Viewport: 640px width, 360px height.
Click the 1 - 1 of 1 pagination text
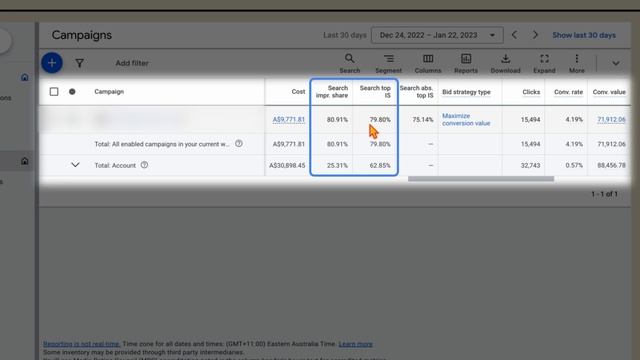[604, 194]
